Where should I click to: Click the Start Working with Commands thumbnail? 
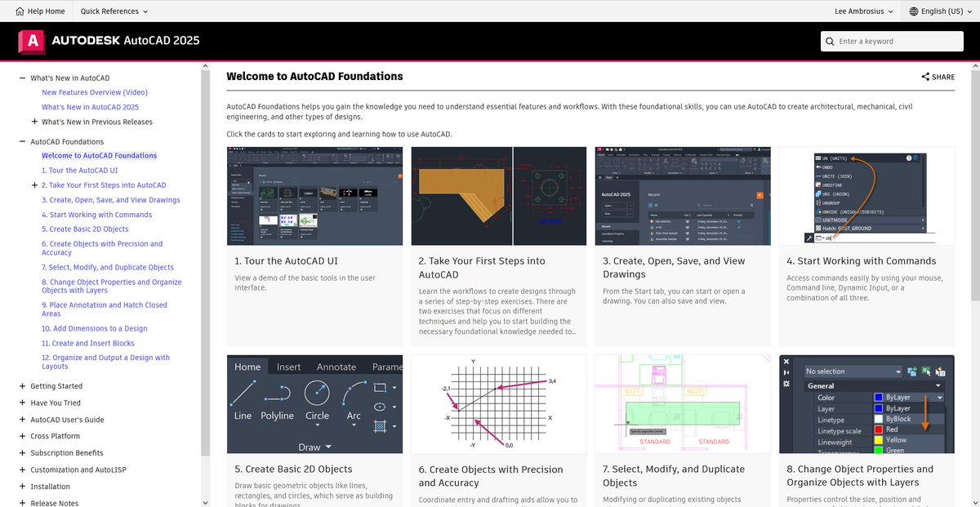click(866, 196)
